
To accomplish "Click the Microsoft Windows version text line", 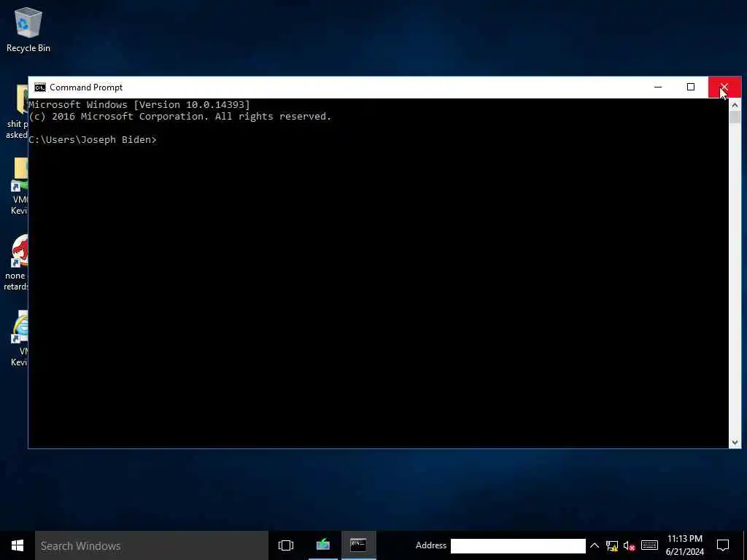I will coord(139,105).
